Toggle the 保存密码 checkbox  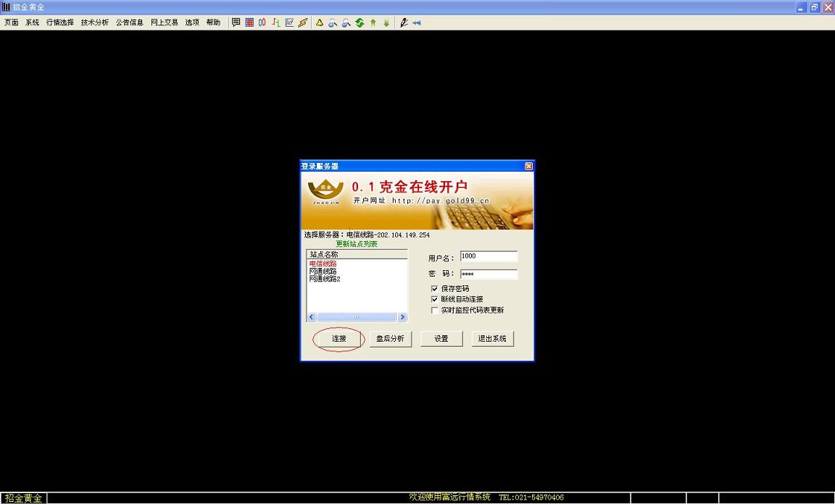[x=435, y=288]
